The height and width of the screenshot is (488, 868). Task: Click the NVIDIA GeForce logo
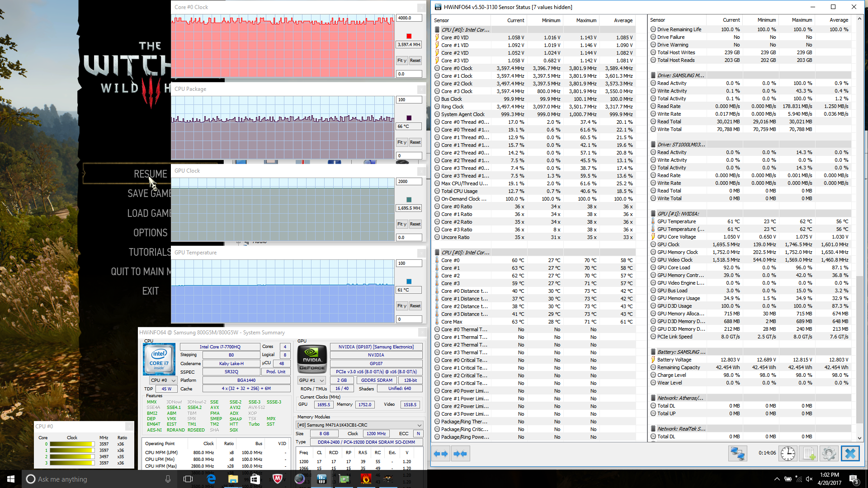(312, 359)
